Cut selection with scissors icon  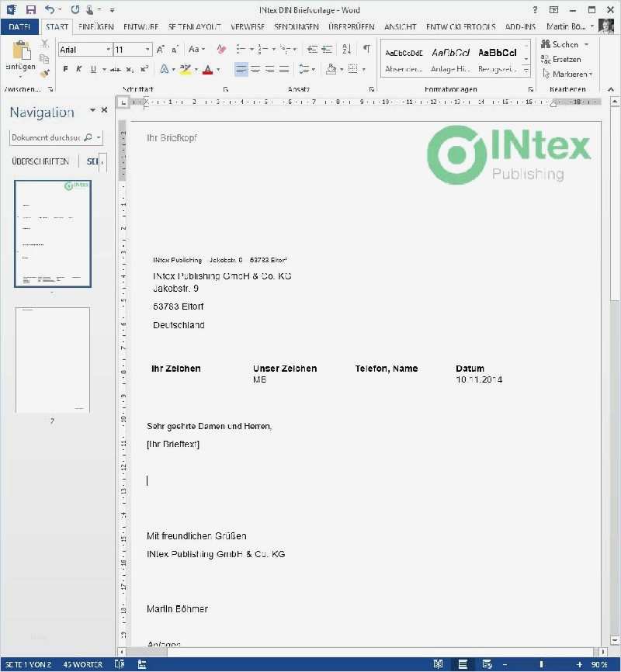pyautogui.click(x=44, y=44)
